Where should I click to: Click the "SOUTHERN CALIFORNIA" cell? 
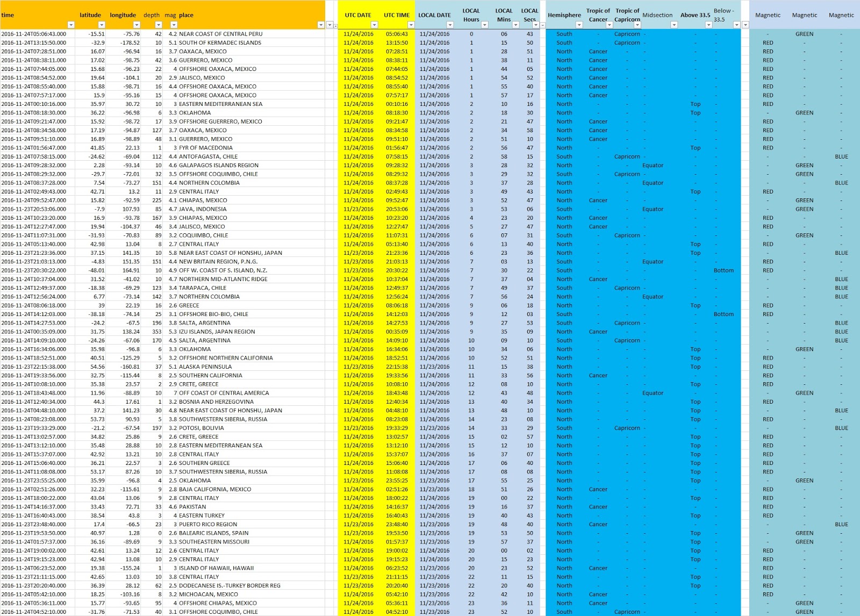coord(252,375)
